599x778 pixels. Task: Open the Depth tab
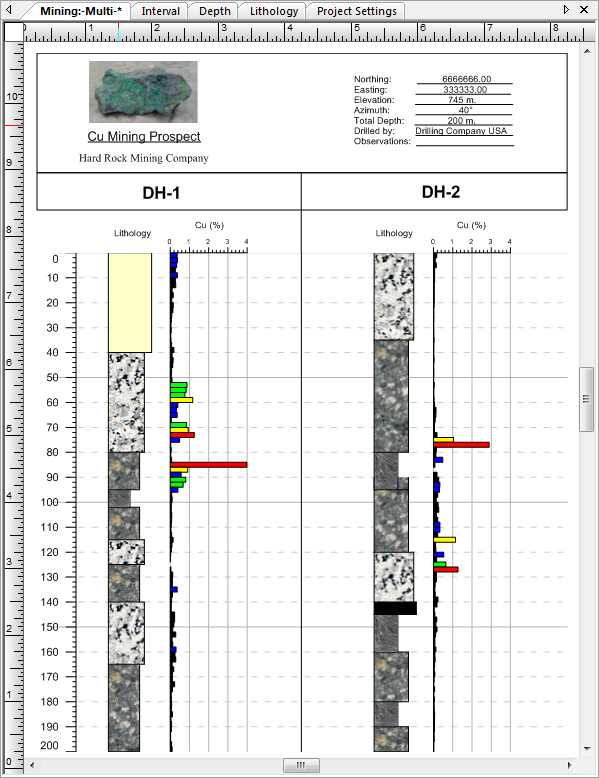point(214,11)
